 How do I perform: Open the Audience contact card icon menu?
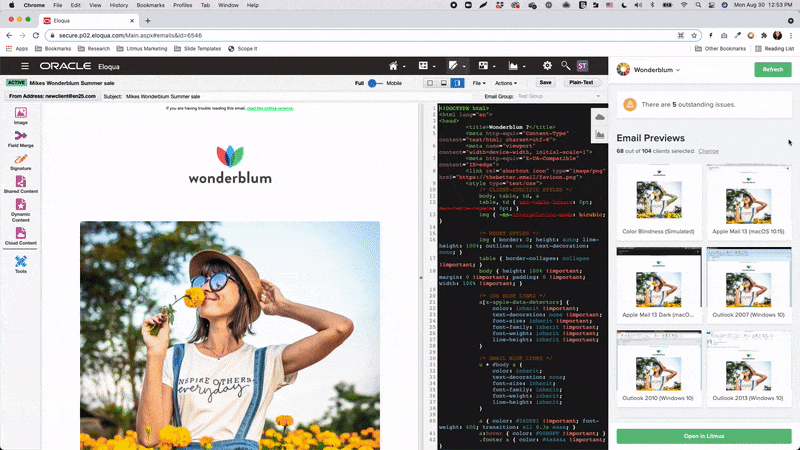(483, 65)
